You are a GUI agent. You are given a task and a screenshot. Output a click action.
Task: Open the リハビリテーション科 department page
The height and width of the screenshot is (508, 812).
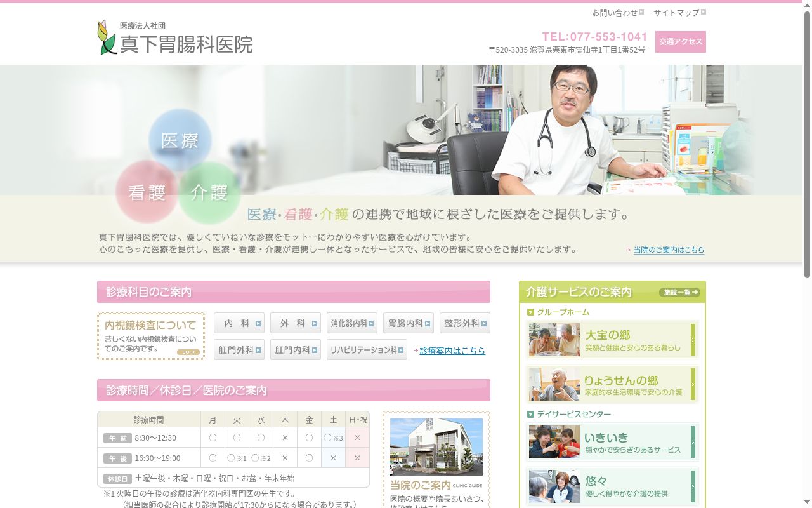coord(367,350)
